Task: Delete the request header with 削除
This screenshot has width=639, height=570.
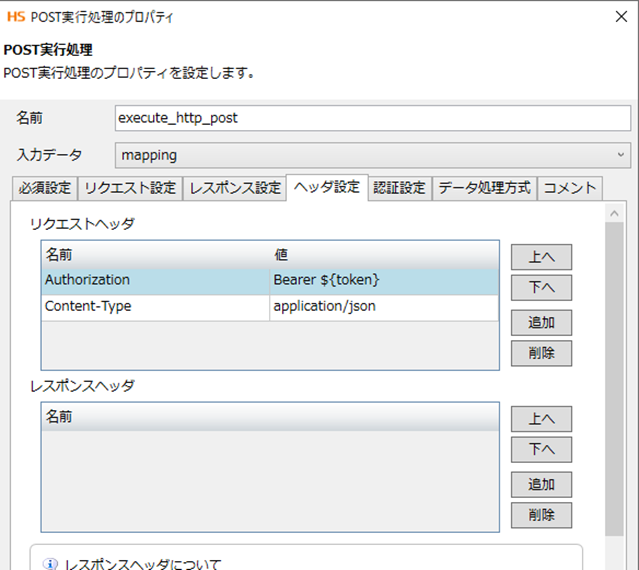Action: coord(541,353)
